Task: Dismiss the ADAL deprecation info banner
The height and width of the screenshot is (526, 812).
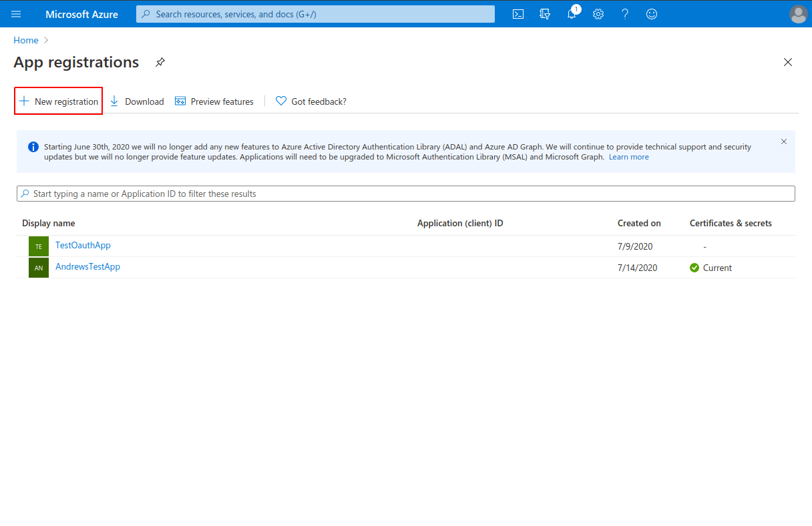Action: coord(784,142)
